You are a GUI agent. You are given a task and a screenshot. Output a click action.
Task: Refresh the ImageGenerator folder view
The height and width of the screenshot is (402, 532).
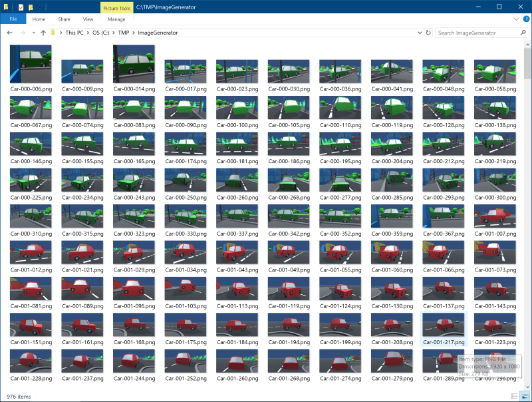[428, 33]
